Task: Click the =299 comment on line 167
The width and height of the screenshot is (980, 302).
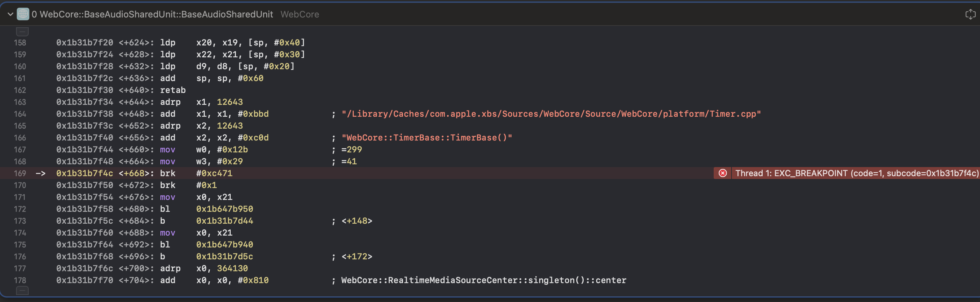Action: coord(352,150)
